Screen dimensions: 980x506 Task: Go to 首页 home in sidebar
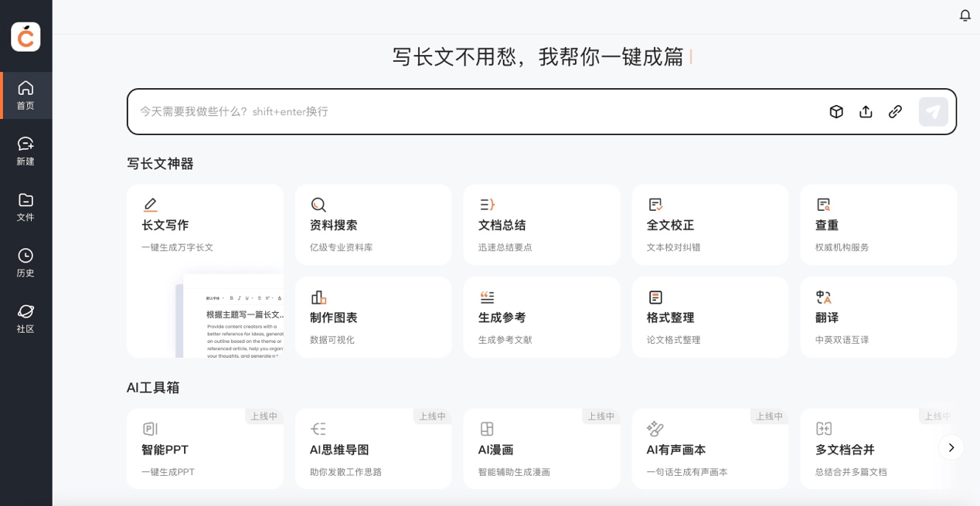pyautogui.click(x=26, y=95)
